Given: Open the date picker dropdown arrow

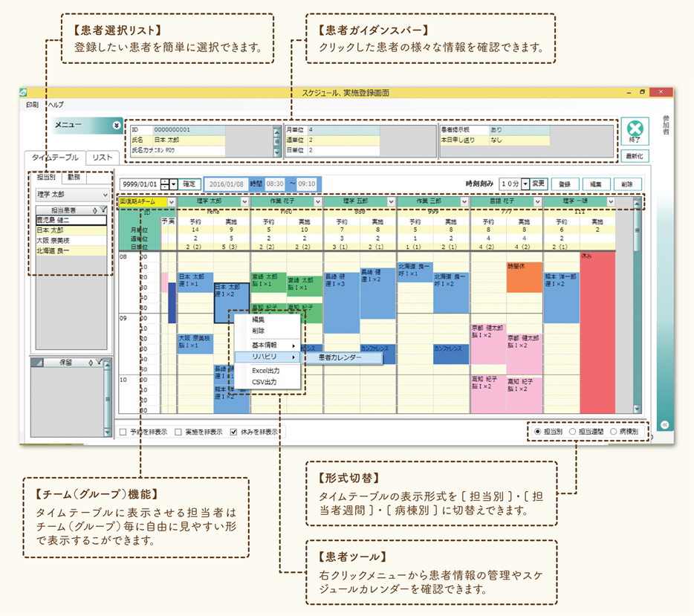Looking at the screenshot, I should point(174,184).
